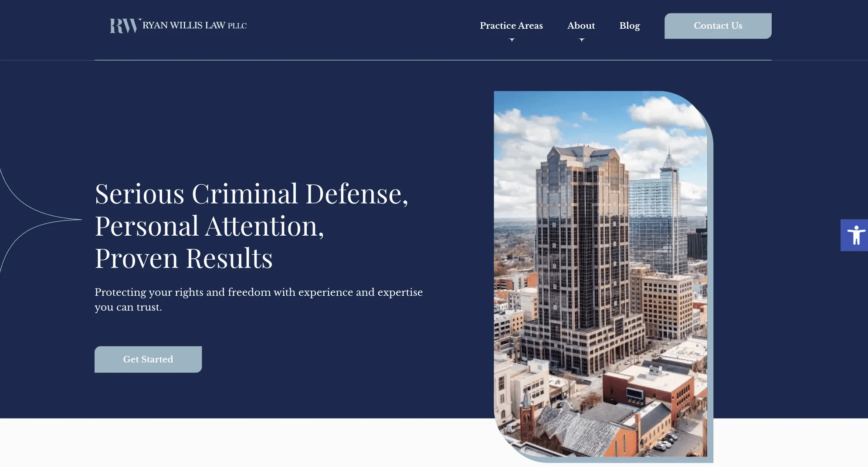Click the Ryan Willis Law PLLC wordmark
This screenshot has width=868, height=467.
(x=194, y=26)
